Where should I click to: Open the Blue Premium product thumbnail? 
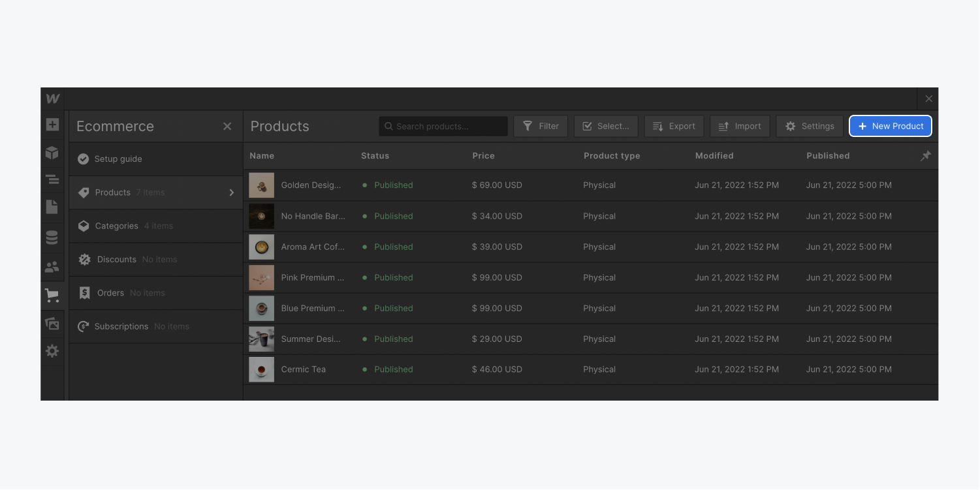261,308
